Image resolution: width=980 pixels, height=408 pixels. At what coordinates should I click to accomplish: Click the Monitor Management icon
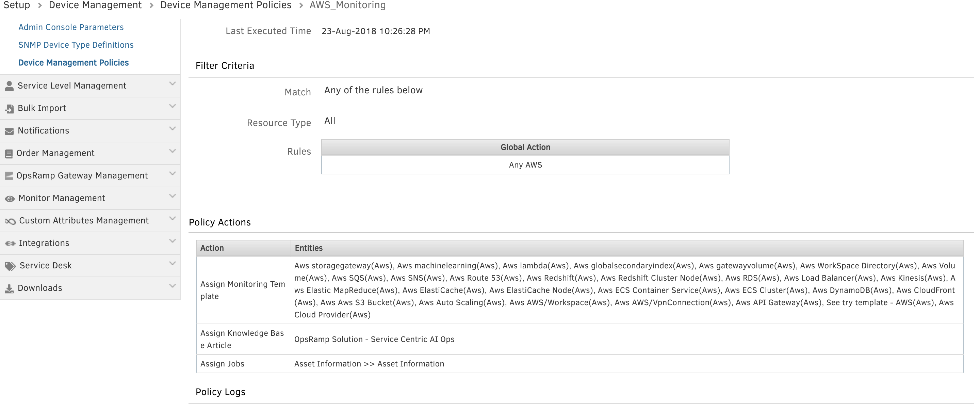pyautogui.click(x=11, y=197)
